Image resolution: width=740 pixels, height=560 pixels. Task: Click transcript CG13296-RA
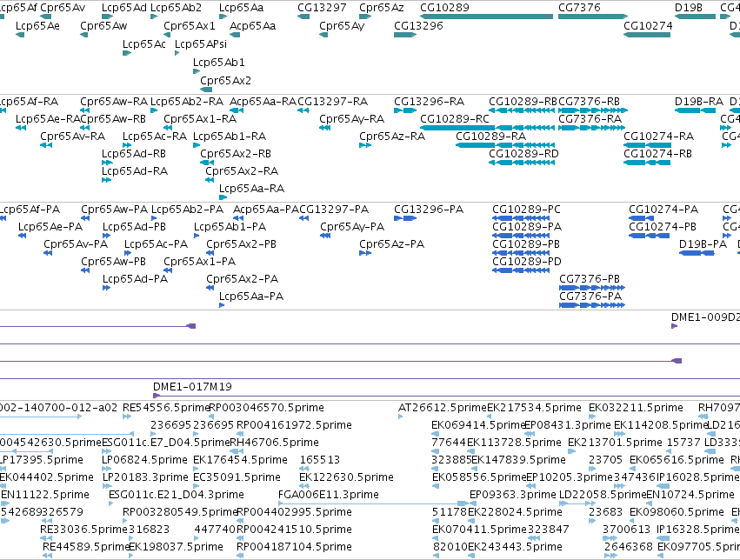tap(405, 110)
